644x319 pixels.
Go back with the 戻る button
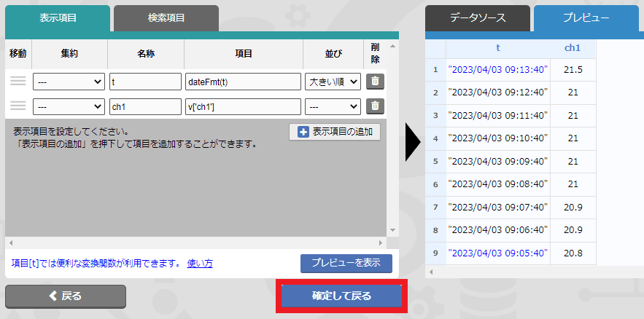click(66, 296)
